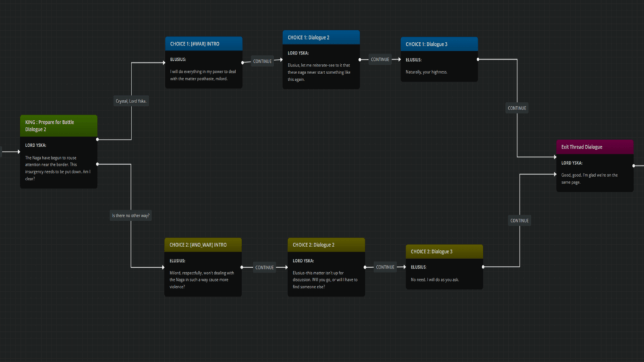Select the 'Crystal, Lord Yska.' branch label
Screen dimensions: 644x362
130,100
